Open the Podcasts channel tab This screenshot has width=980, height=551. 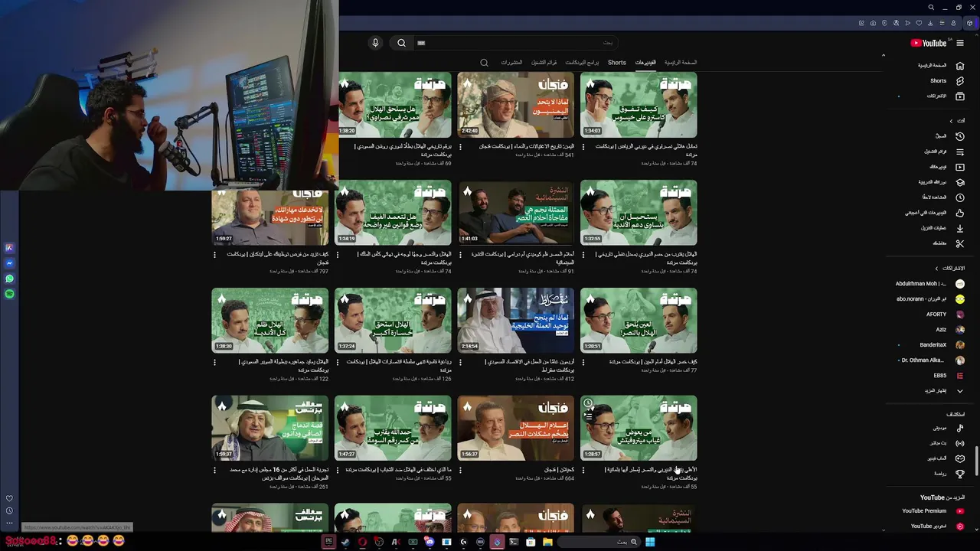pos(582,63)
